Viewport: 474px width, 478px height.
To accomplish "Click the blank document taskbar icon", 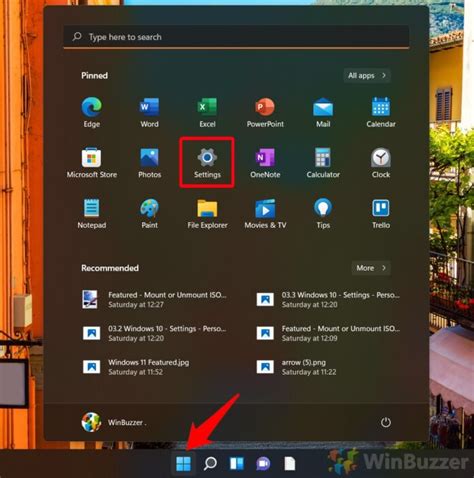I will 290,464.
